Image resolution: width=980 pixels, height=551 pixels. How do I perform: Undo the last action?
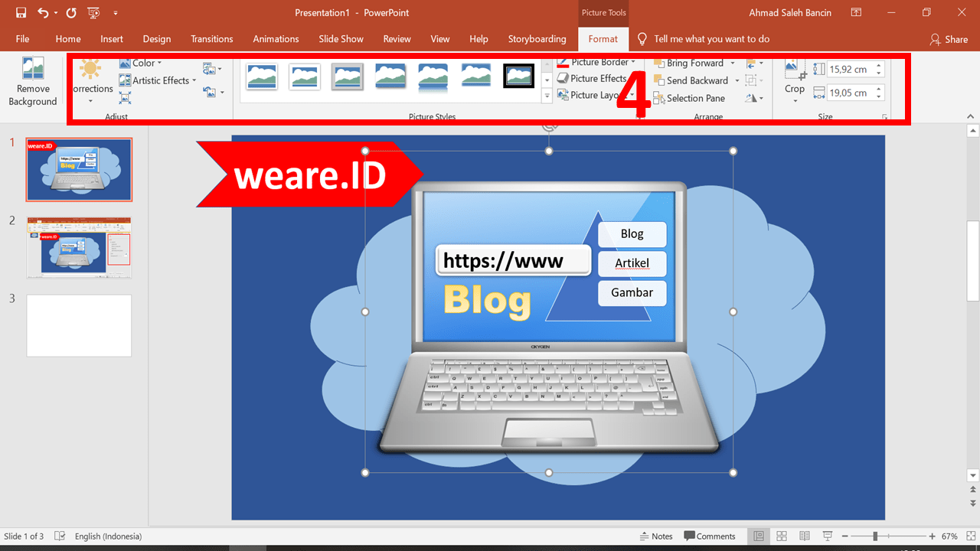[43, 13]
